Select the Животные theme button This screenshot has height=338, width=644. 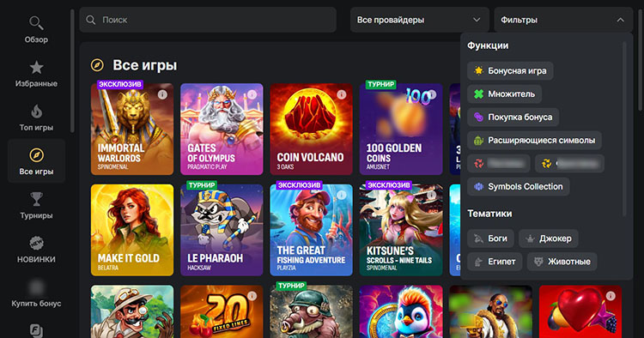pos(562,262)
